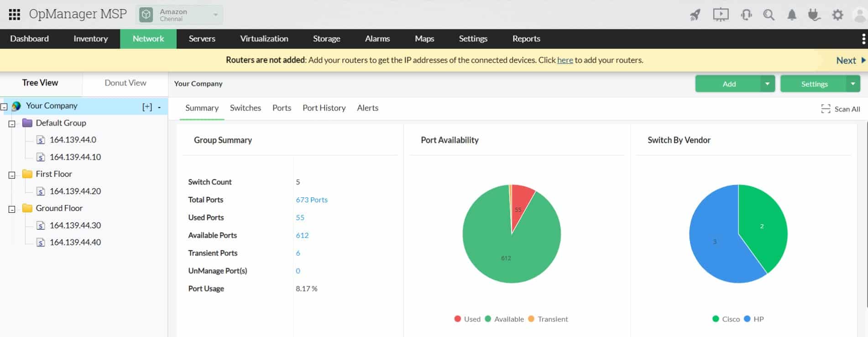Click the headset support icon
The image size is (868, 337).
[x=746, y=15]
